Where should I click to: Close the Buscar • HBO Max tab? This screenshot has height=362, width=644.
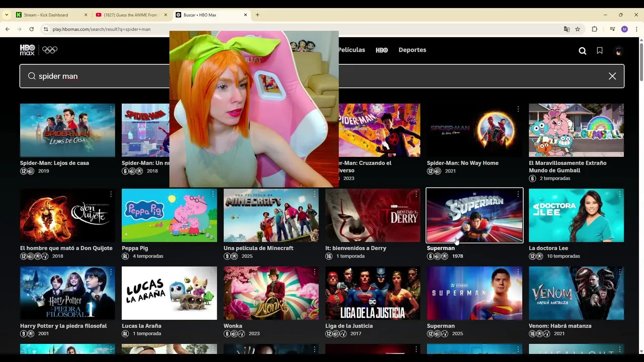[x=246, y=15]
